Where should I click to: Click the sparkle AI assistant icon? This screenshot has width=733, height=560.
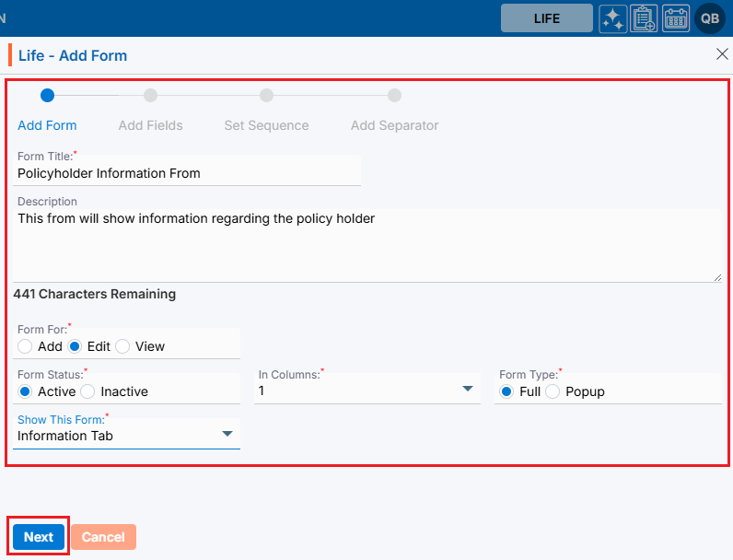click(613, 18)
